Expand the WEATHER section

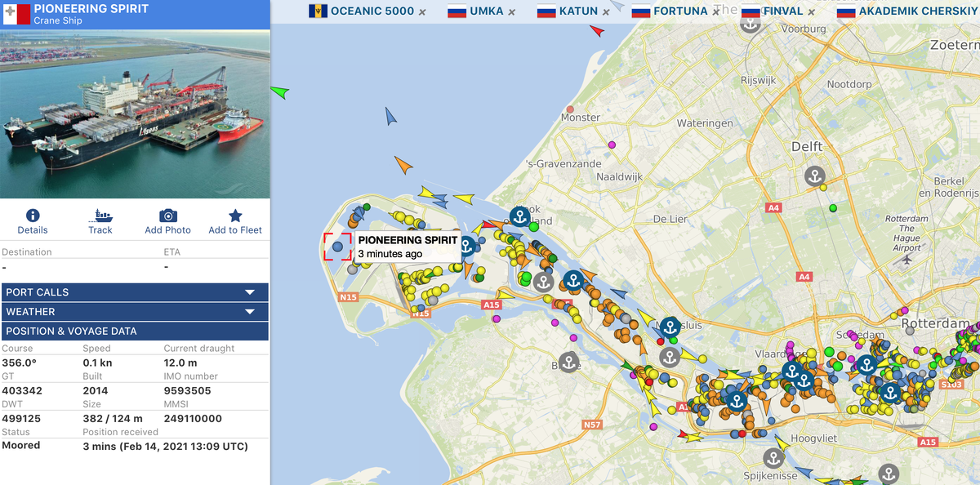coord(135,312)
